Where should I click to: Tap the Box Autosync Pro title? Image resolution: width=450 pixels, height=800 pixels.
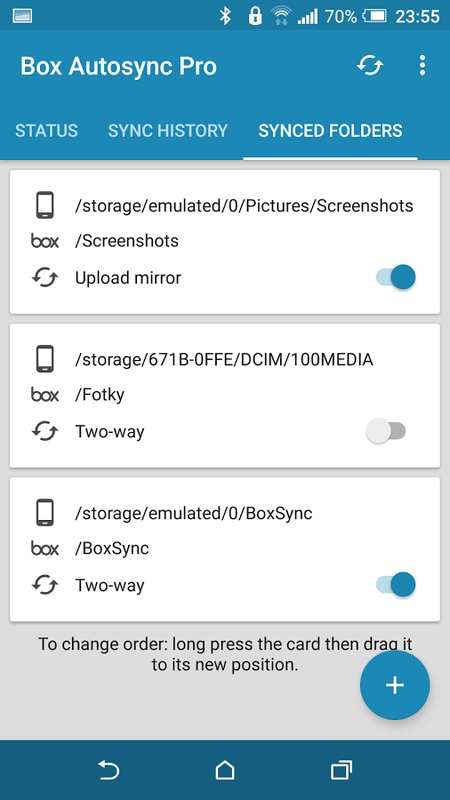pyautogui.click(x=118, y=66)
